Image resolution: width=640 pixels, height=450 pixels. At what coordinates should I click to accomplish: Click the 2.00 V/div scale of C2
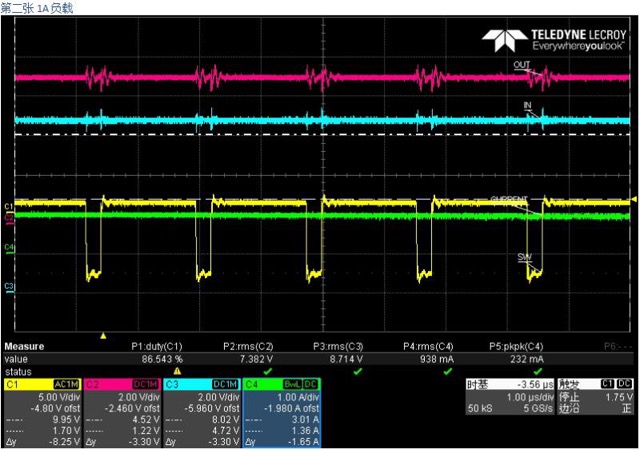tap(138, 397)
